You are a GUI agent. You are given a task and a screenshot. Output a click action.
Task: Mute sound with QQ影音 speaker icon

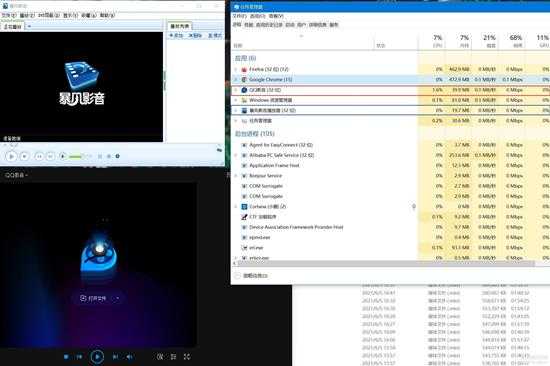pos(129,357)
